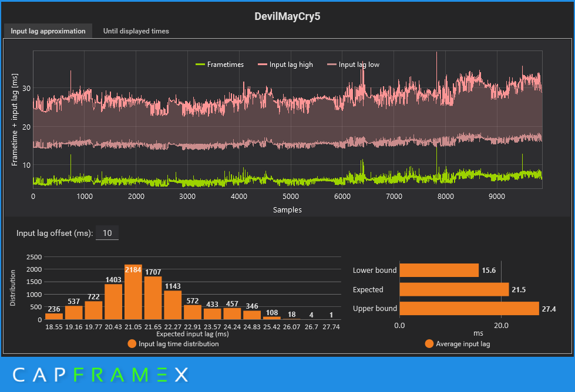Click the DevilMayCry5 title text
Screen dimensions: 575x392
tap(288, 16)
